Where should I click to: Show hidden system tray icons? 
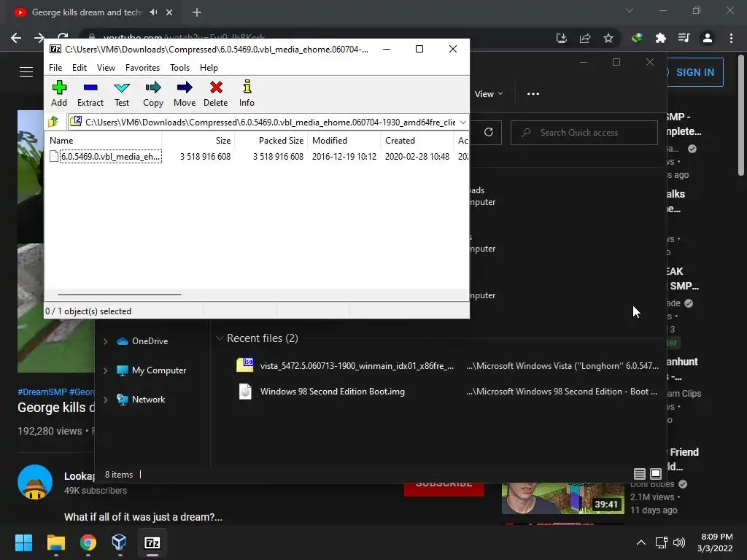[641, 542]
